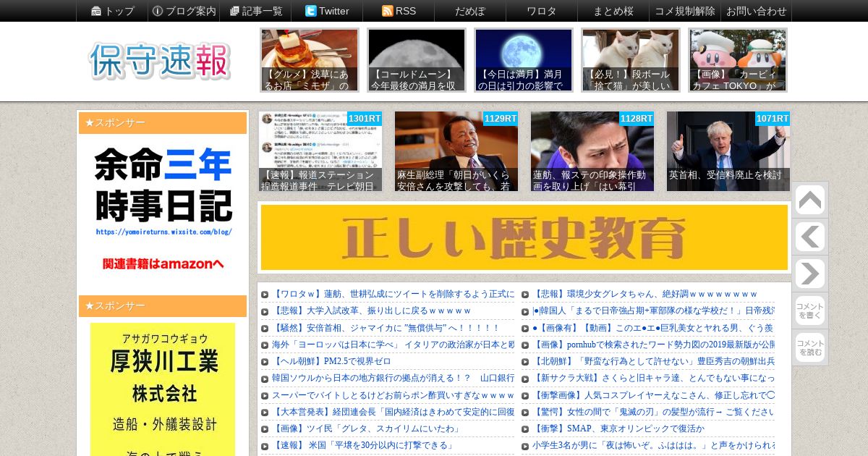The height and width of the screenshot is (456, 868).
Task: Click the 正しい歴史教育 banner
Action: 524,237
